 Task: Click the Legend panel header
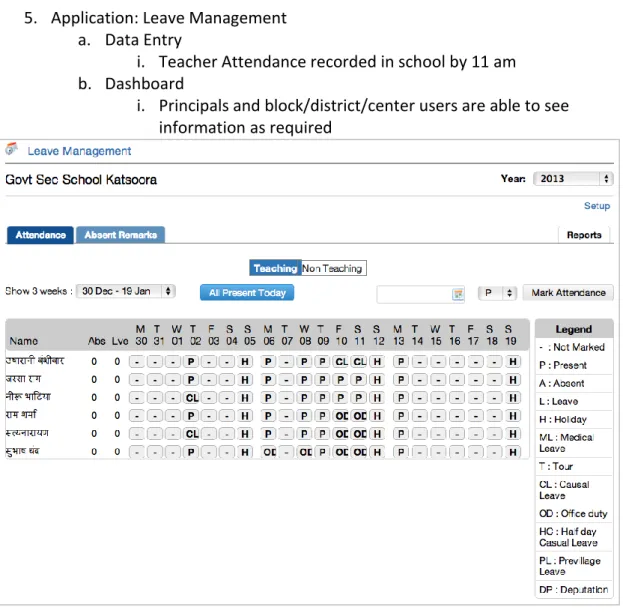574,329
